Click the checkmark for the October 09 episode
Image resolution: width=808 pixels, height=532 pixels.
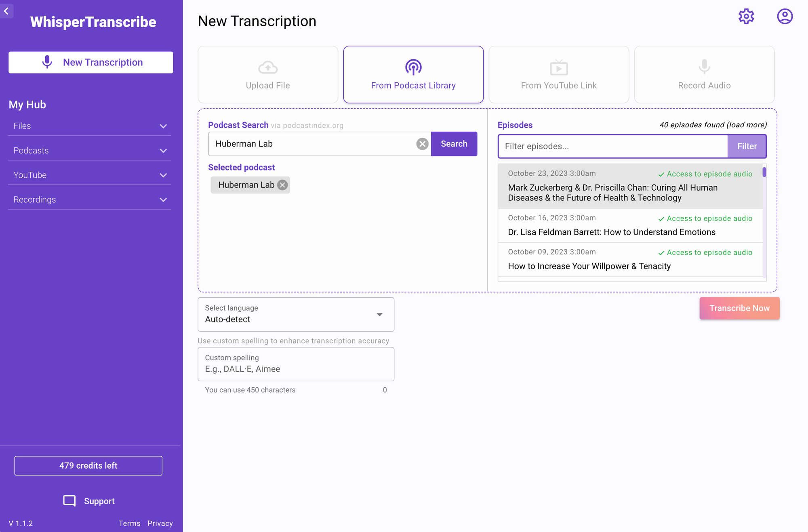(x=661, y=253)
